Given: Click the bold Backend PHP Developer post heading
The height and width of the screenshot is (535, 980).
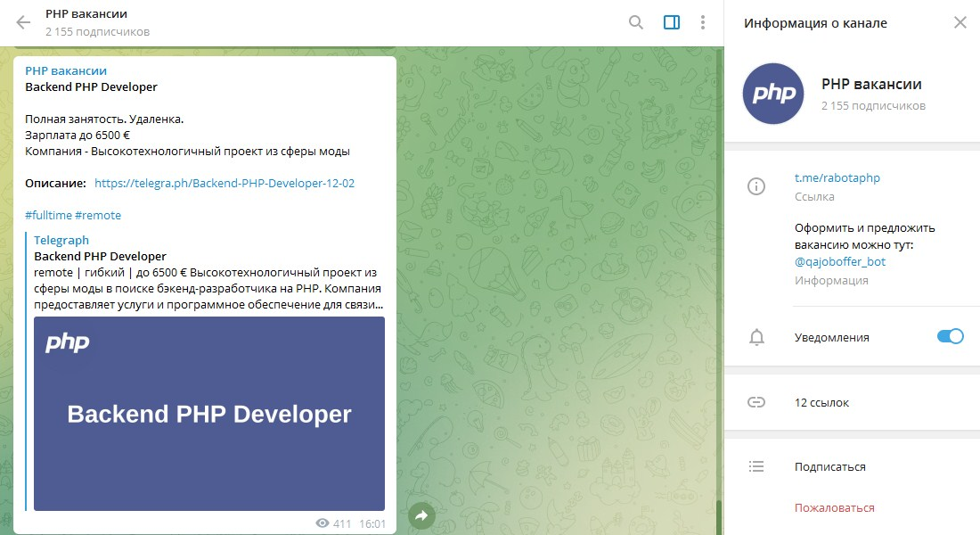Looking at the screenshot, I should click(91, 87).
